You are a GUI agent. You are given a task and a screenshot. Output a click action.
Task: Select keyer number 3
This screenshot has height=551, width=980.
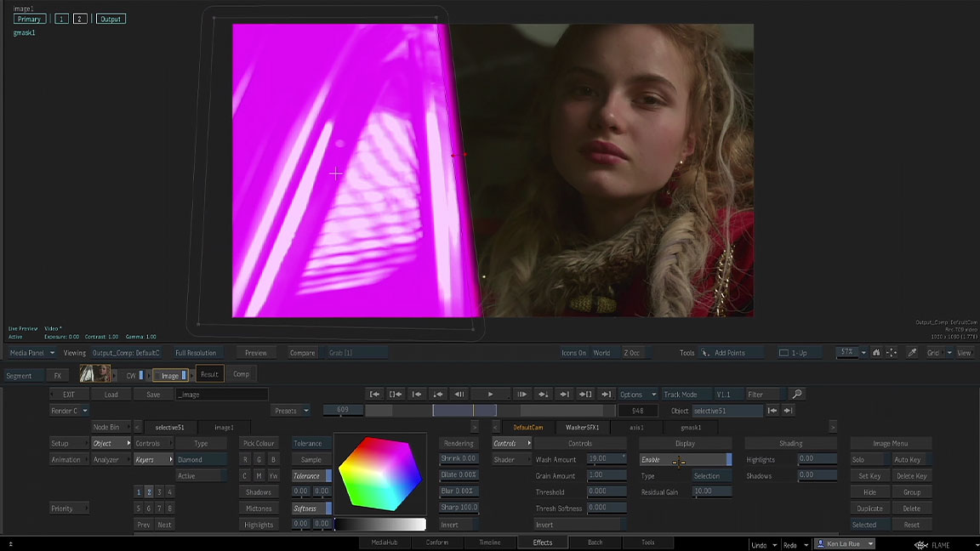(159, 492)
